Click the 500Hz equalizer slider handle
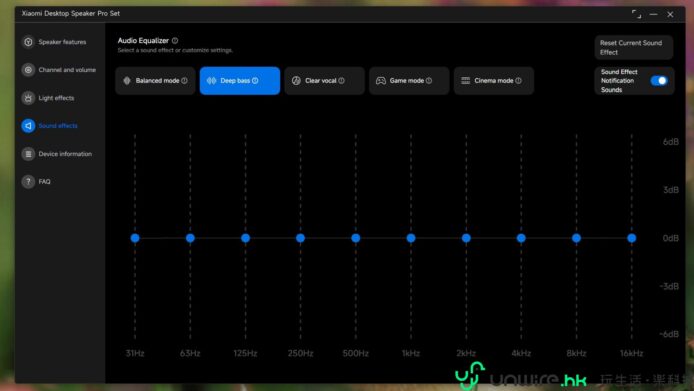Viewport: 694px width, 391px height. (x=356, y=238)
